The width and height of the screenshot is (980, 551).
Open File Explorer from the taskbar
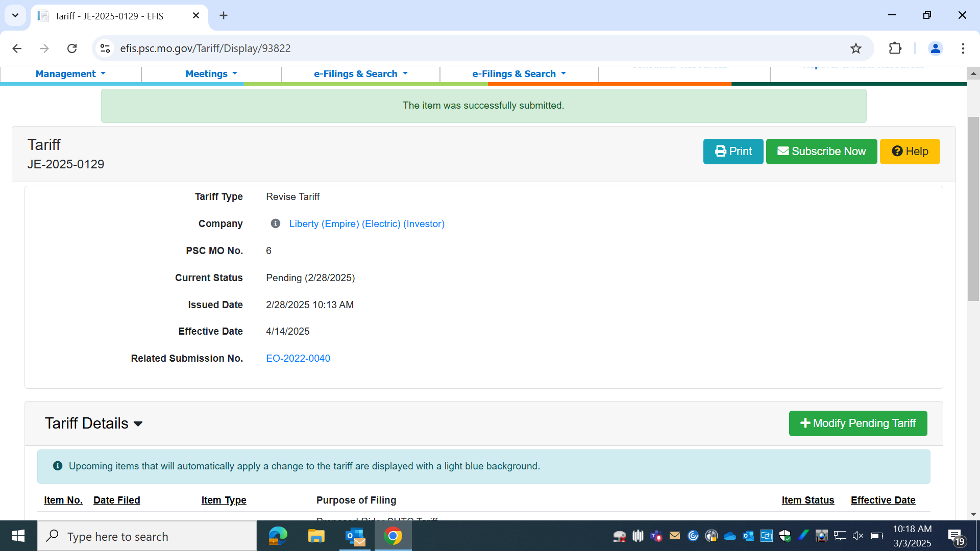[316, 536]
